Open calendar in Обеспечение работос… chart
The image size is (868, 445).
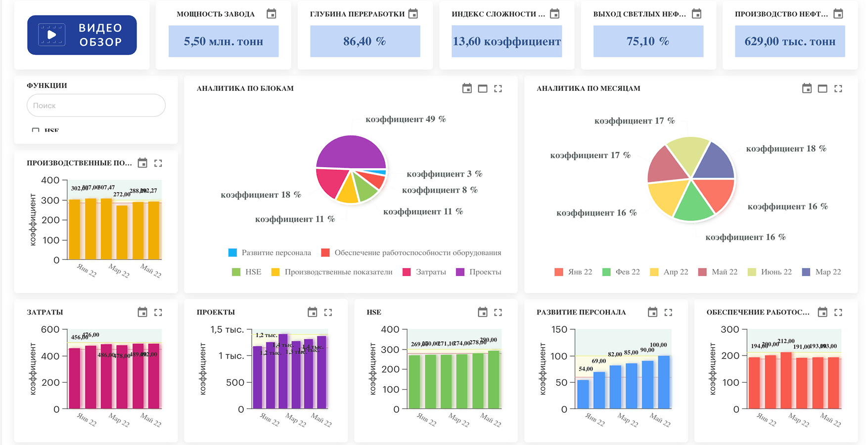click(x=822, y=312)
